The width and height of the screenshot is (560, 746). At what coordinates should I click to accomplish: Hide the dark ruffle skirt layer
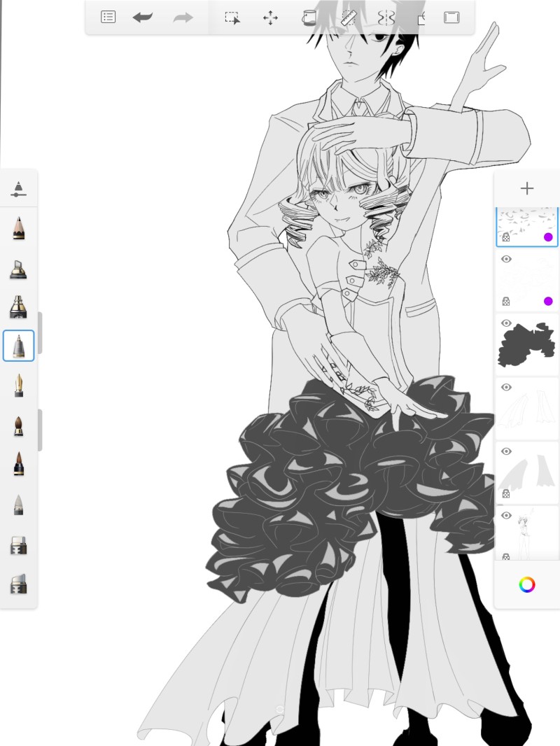tap(506, 323)
